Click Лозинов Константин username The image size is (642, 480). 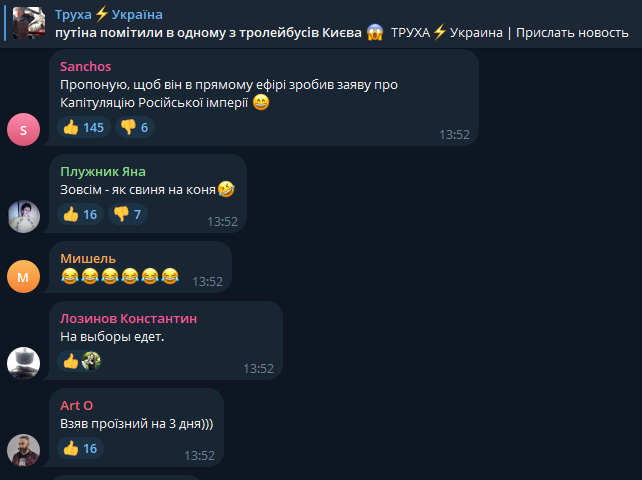[129, 318]
